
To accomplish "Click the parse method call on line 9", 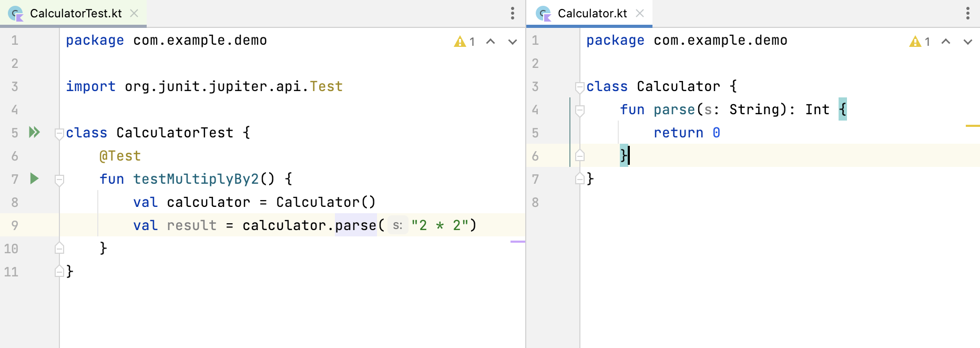I will click(x=355, y=225).
